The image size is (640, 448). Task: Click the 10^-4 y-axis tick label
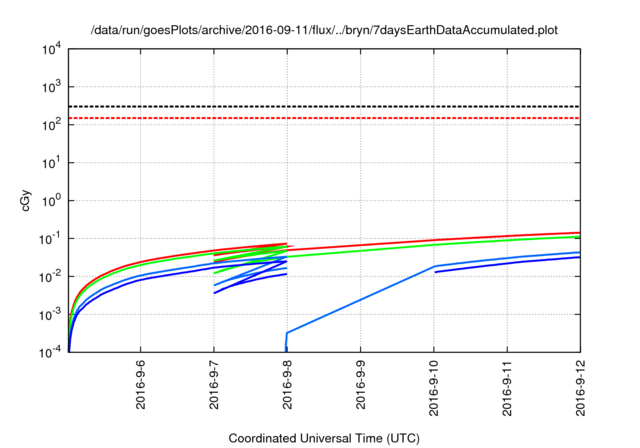click(50, 352)
